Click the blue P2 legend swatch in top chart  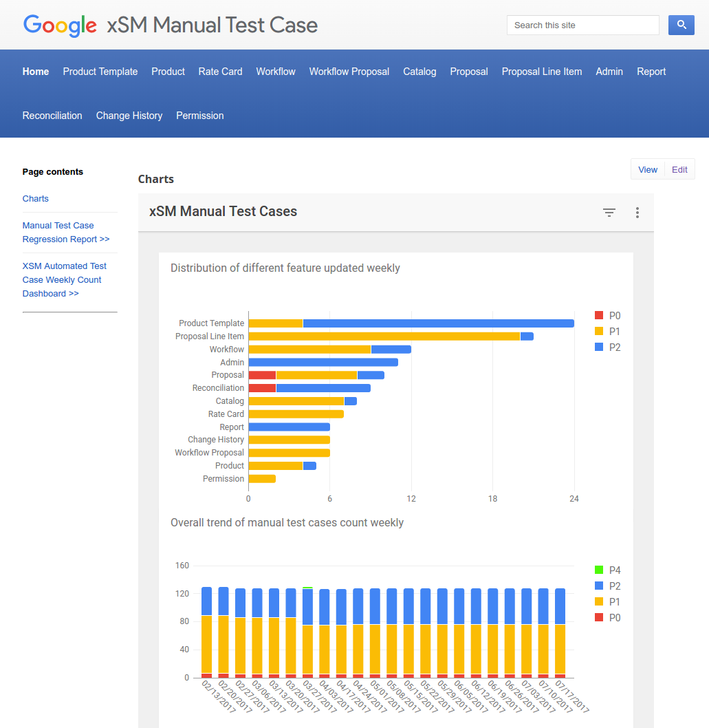[x=599, y=347]
